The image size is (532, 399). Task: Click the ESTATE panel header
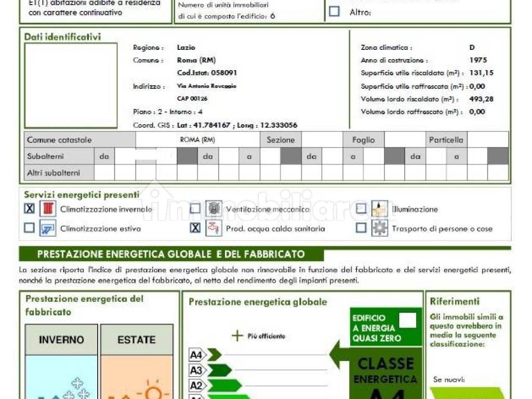137,340
